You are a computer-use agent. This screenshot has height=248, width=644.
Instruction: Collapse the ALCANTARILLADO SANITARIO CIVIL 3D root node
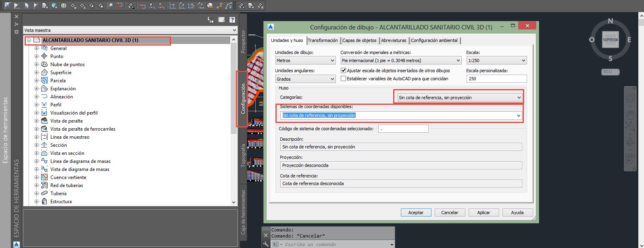(29, 40)
